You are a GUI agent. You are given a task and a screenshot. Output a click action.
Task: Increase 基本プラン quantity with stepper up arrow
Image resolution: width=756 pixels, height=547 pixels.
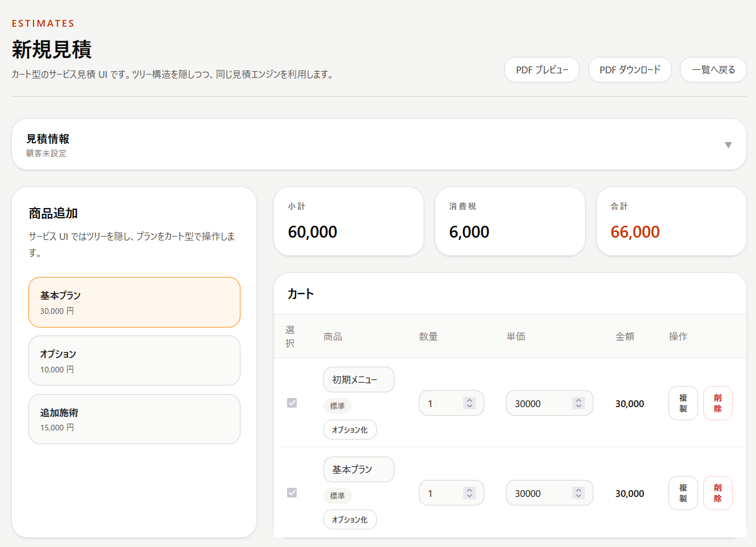click(x=468, y=490)
